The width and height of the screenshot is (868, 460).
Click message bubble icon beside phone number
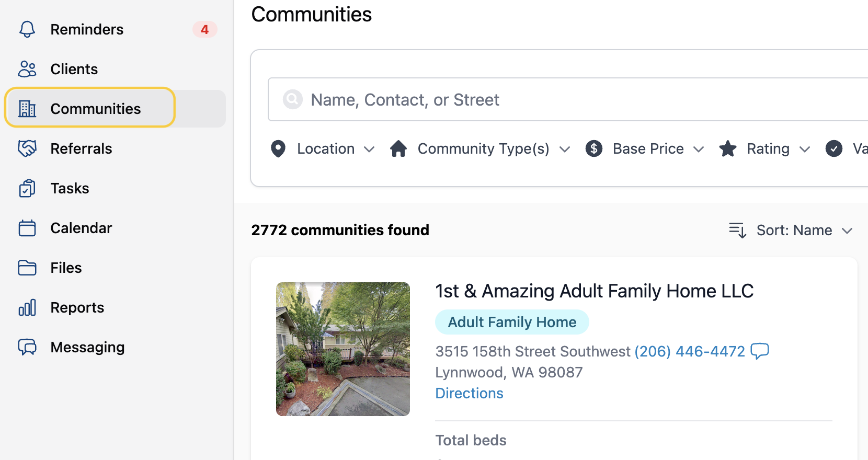pos(760,351)
